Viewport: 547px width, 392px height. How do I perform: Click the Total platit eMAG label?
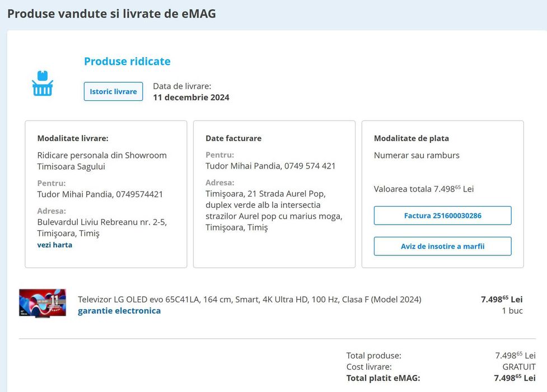click(x=383, y=378)
